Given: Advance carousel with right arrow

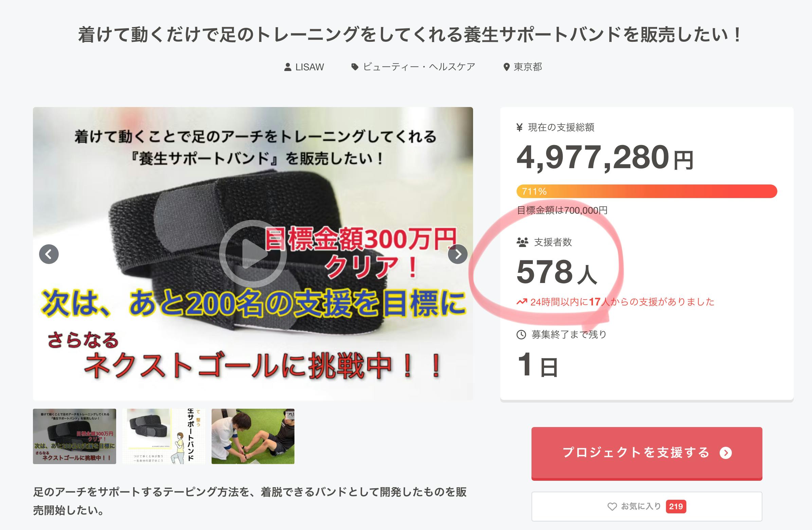Looking at the screenshot, I should pyautogui.click(x=457, y=254).
